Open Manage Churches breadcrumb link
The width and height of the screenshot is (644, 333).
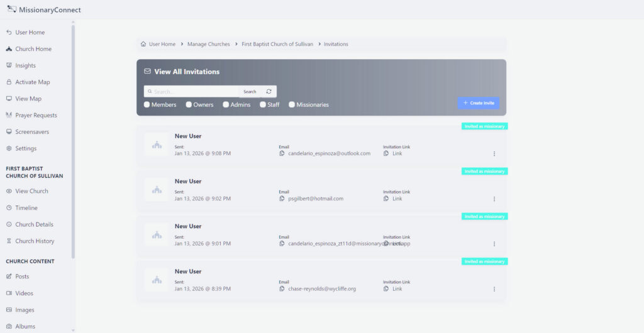click(209, 45)
